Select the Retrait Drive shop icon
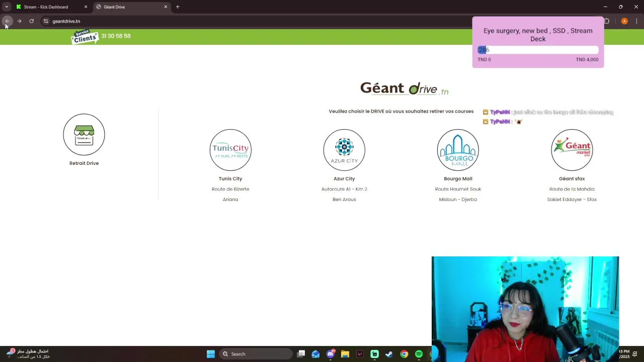Screen dimensions: 644x362 pos(84,135)
